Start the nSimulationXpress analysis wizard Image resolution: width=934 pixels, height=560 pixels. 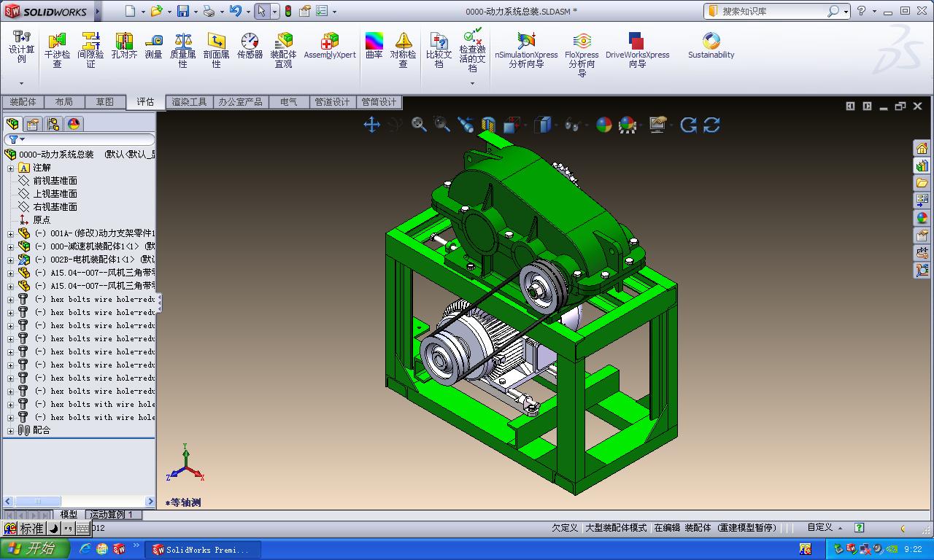526,50
